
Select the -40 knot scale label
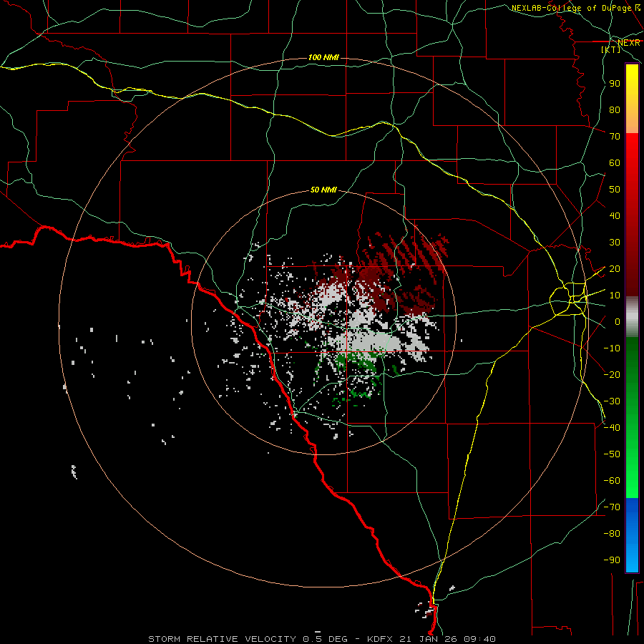pos(612,428)
